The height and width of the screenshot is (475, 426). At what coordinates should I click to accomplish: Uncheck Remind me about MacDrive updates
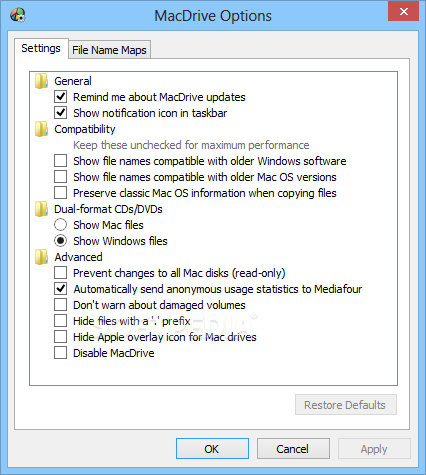pyautogui.click(x=60, y=97)
